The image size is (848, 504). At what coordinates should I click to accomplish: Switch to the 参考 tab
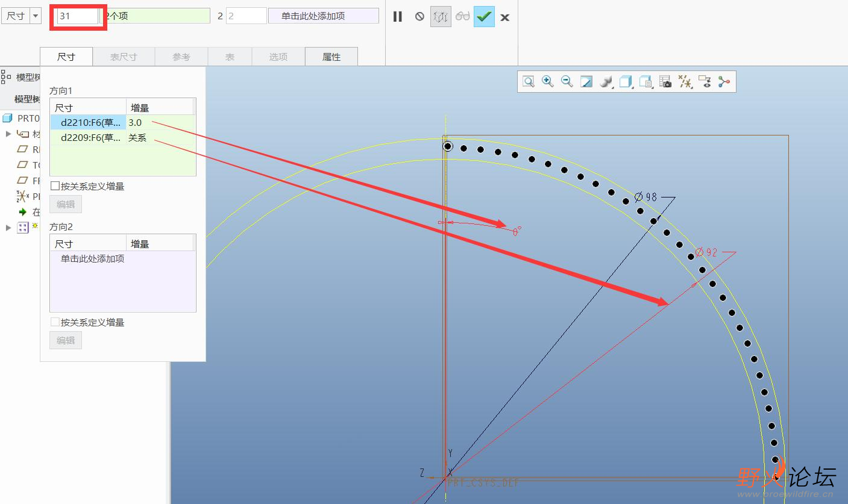click(181, 57)
